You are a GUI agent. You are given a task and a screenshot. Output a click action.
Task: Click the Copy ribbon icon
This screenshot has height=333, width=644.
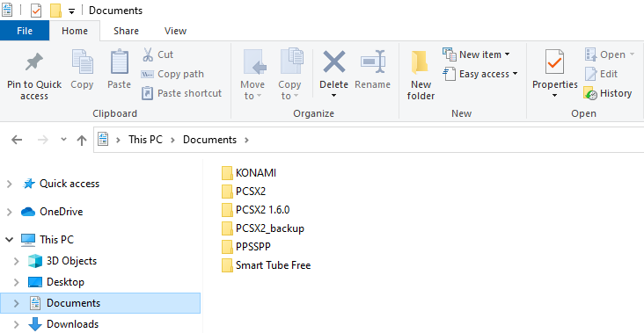point(82,62)
